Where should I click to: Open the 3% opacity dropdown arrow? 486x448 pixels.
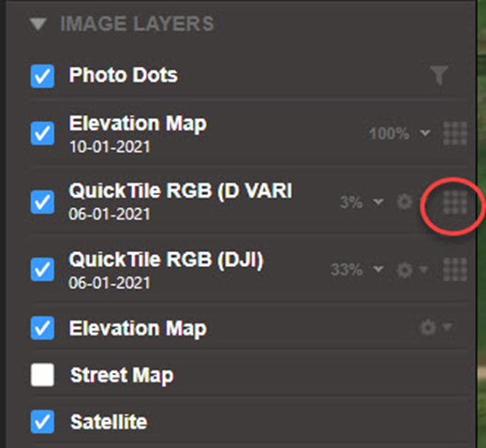click(x=378, y=202)
